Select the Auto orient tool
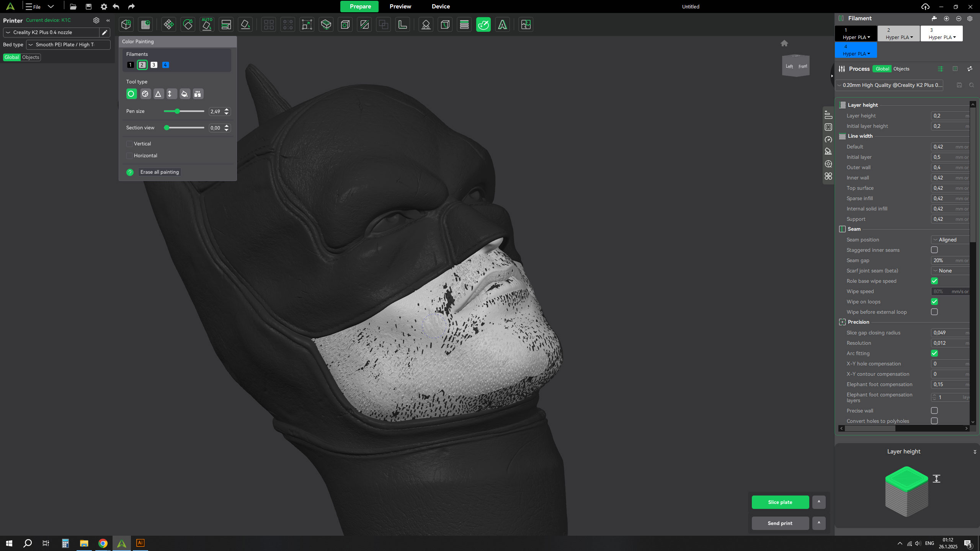980x551 pixels. (207, 25)
